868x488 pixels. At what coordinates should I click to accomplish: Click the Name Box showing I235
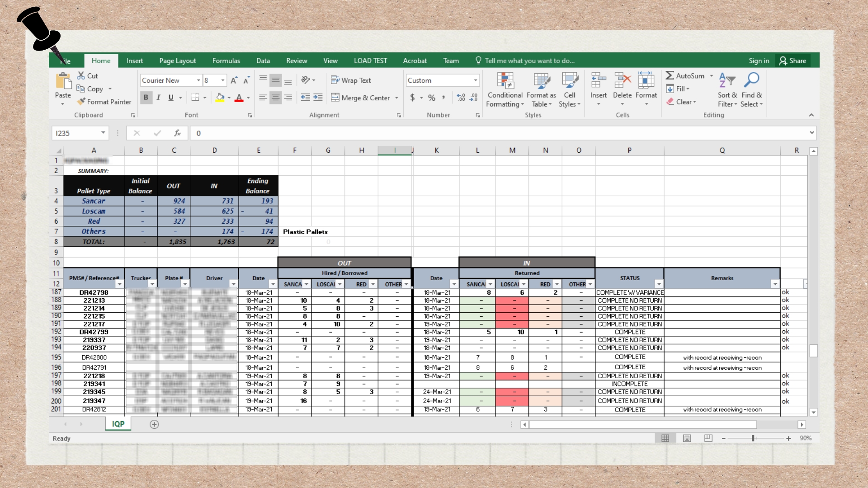(75, 133)
